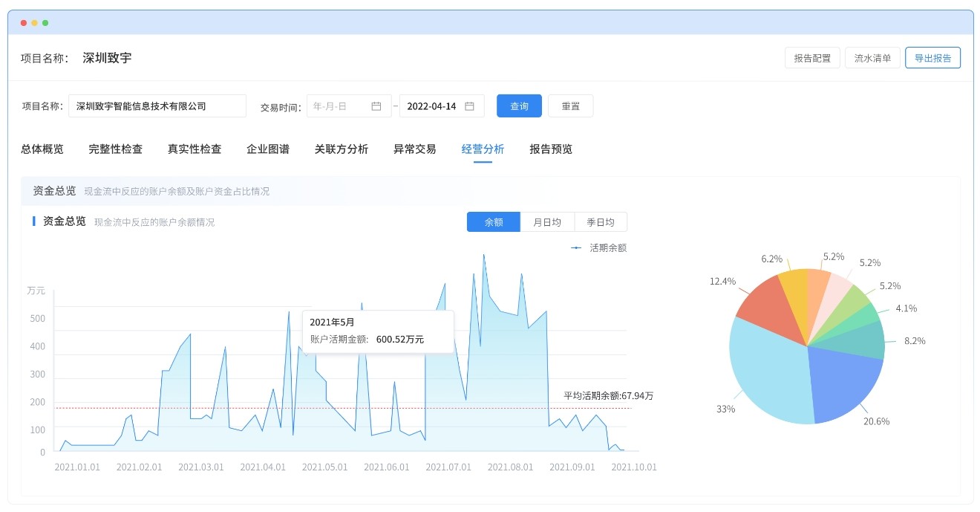
Task: Click the x-axis label 2021.05.01
Action: 325,467
